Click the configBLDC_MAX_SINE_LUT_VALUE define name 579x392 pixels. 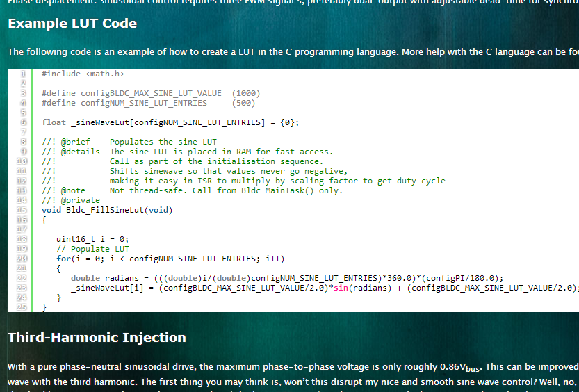(x=151, y=93)
